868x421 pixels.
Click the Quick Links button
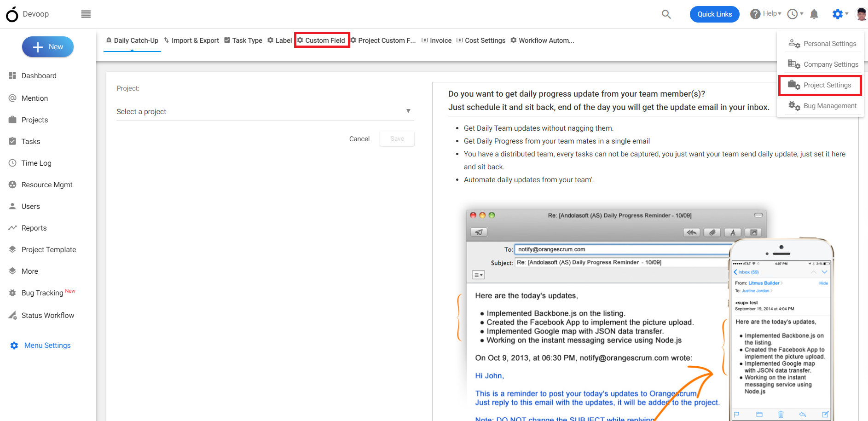pyautogui.click(x=714, y=14)
